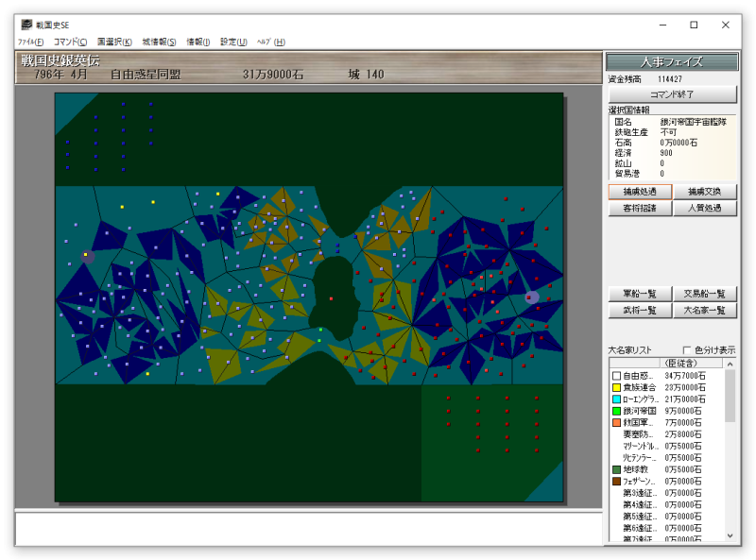This screenshot has height=560, width=756.
Task: Click the dark green swatch beside 地球教
Action: 616,469
